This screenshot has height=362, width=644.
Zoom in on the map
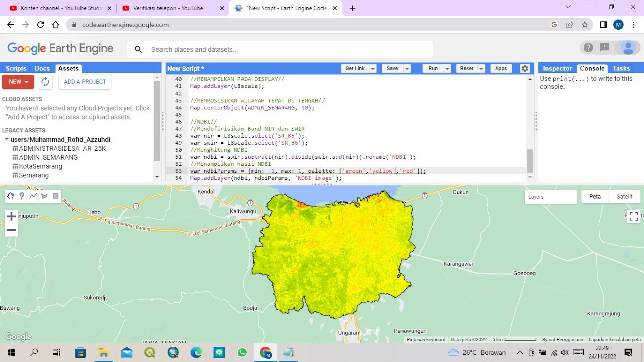11,216
